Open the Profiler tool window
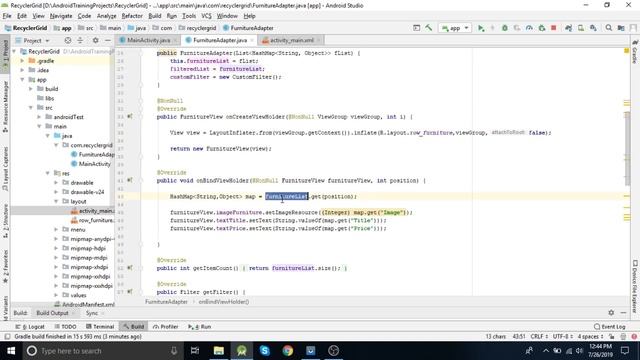 click(x=165, y=327)
